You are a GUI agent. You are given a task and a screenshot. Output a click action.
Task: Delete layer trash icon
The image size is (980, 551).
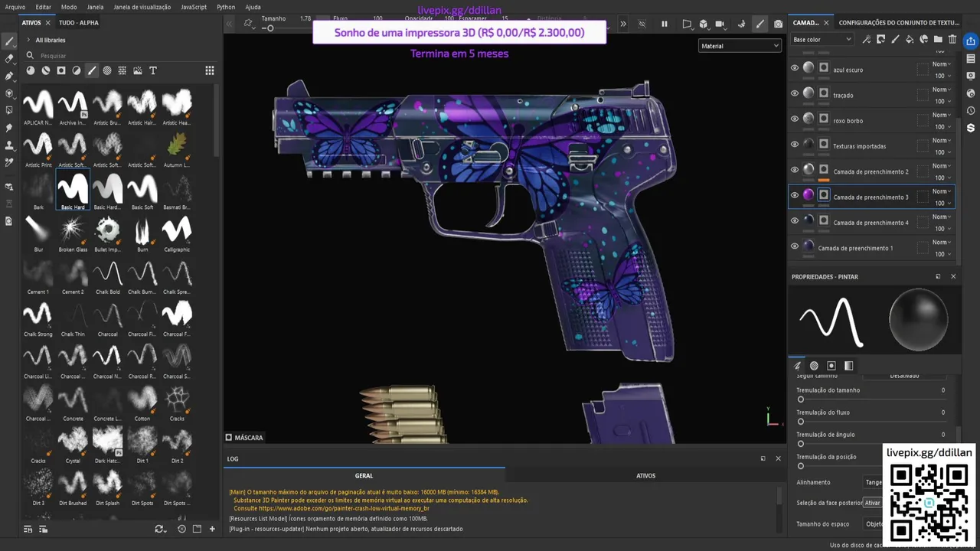coord(952,39)
